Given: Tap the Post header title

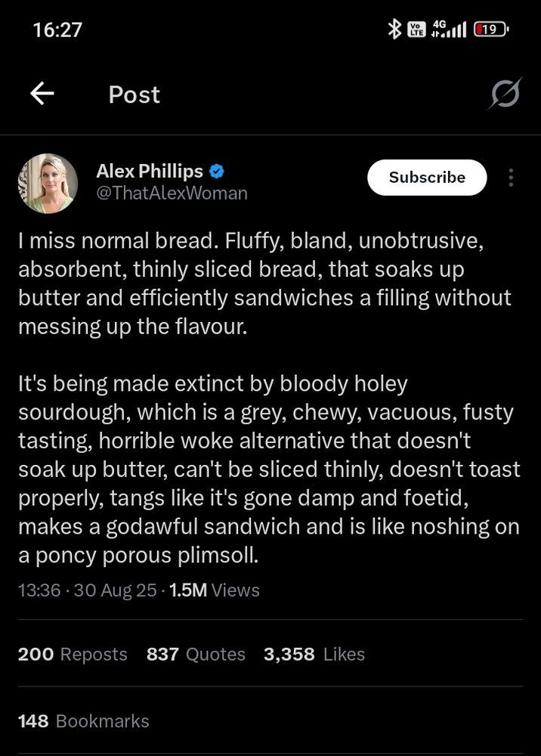Looking at the screenshot, I should [x=134, y=94].
